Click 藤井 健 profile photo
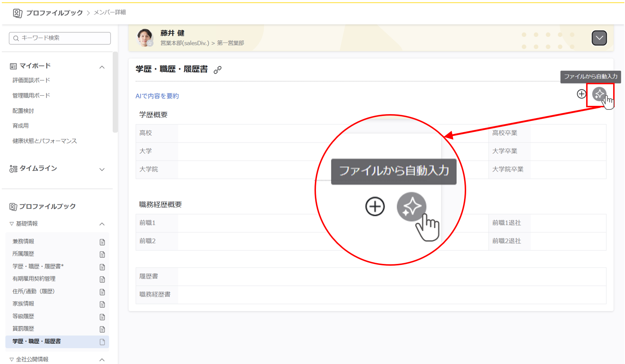Screen dimensions: 625x364 pyautogui.click(x=145, y=38)
